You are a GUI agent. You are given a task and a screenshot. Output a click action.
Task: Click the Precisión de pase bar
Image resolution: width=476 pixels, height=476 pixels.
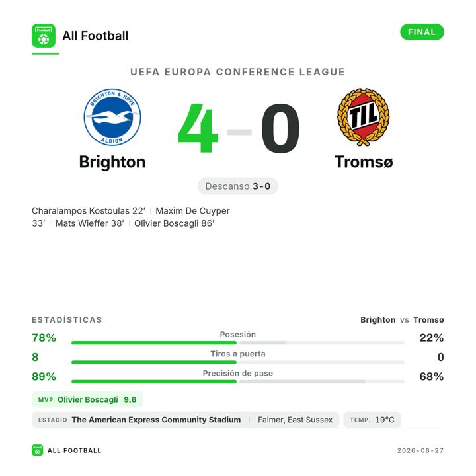pos(238,381)
